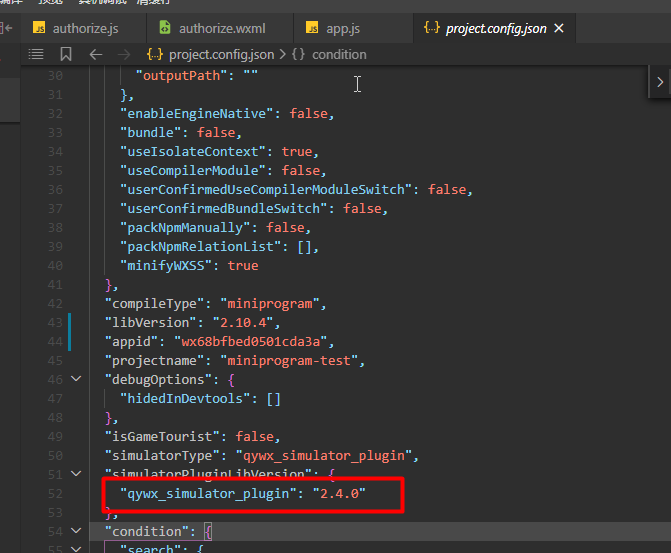The image size is (671, 553).
Task: Click the "condition" key on line 54
Action: (x=147, y=531)
